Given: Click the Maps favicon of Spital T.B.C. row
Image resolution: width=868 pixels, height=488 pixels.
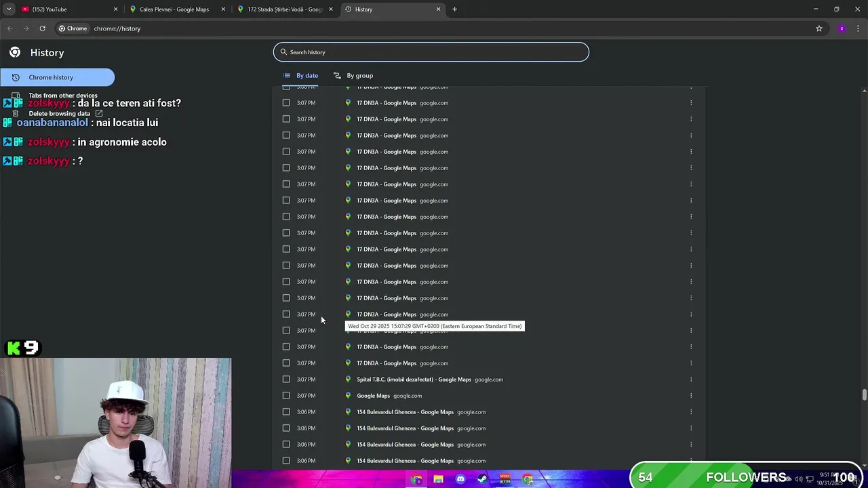Looking at the screenshot, I should pyautogui.click(x=348, y=380).
